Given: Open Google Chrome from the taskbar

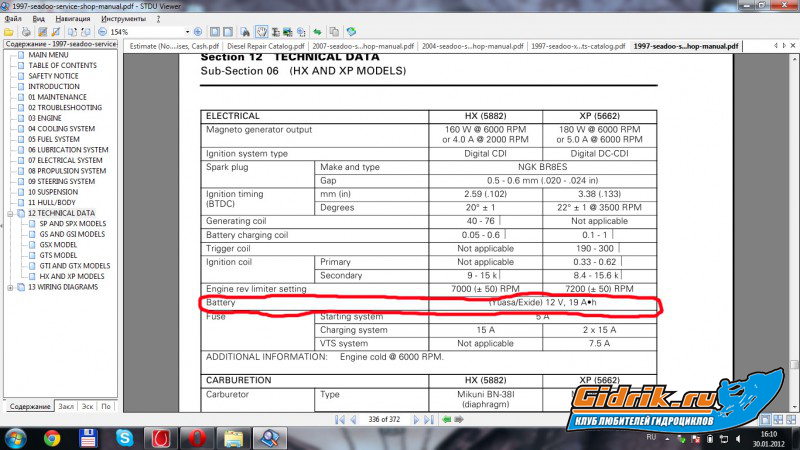Looking at the screenshot, I should (x=51, y=437).
